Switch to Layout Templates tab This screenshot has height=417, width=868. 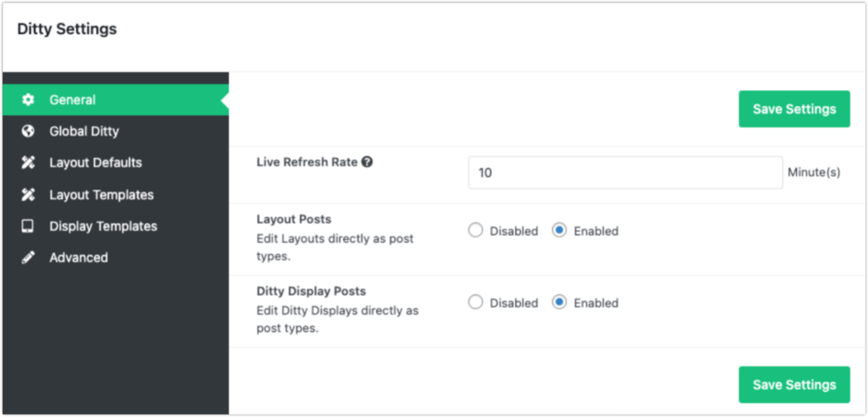(x=116, y=195)
